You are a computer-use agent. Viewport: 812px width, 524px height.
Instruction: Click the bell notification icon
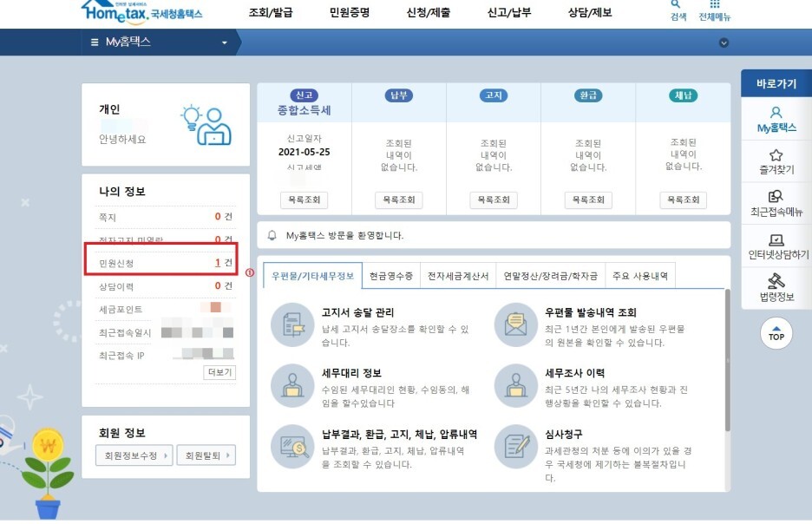pos(272,236)
